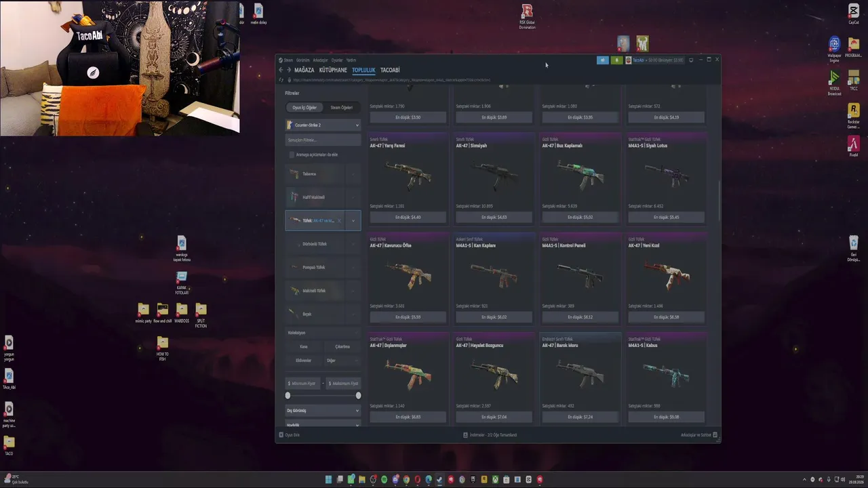Open NVIDIA Broadcast desktop shortcut
This screenshot has height=488, width=868.
(834, 83)
